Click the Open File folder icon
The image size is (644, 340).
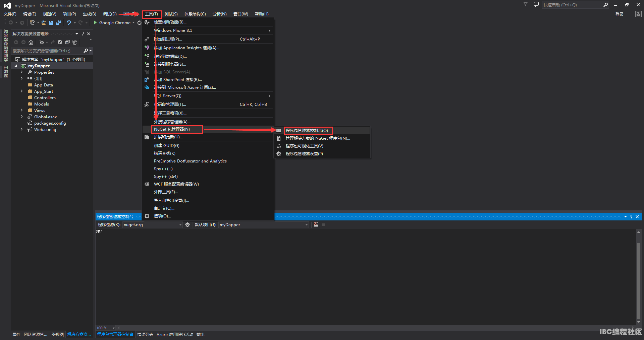[44, 23]
